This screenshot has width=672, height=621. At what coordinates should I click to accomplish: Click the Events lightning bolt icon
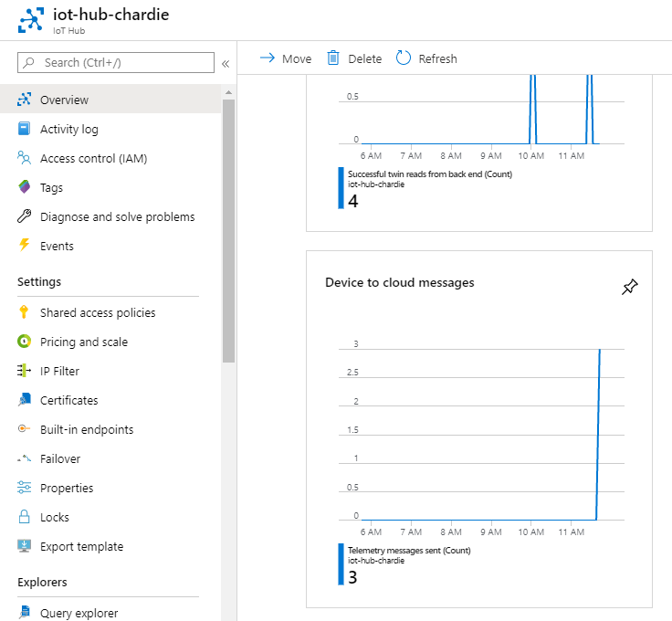25,245
